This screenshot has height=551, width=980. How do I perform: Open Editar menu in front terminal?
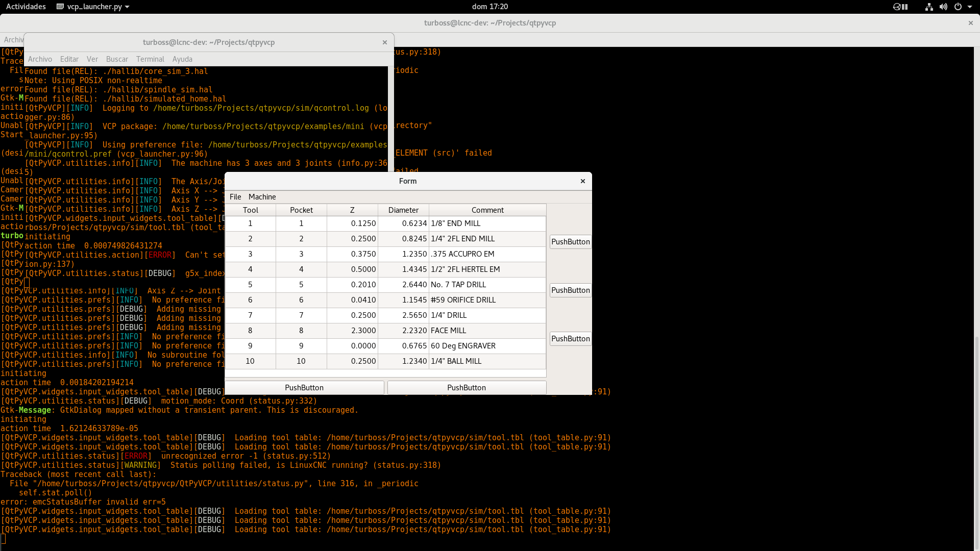click(69, 59)
